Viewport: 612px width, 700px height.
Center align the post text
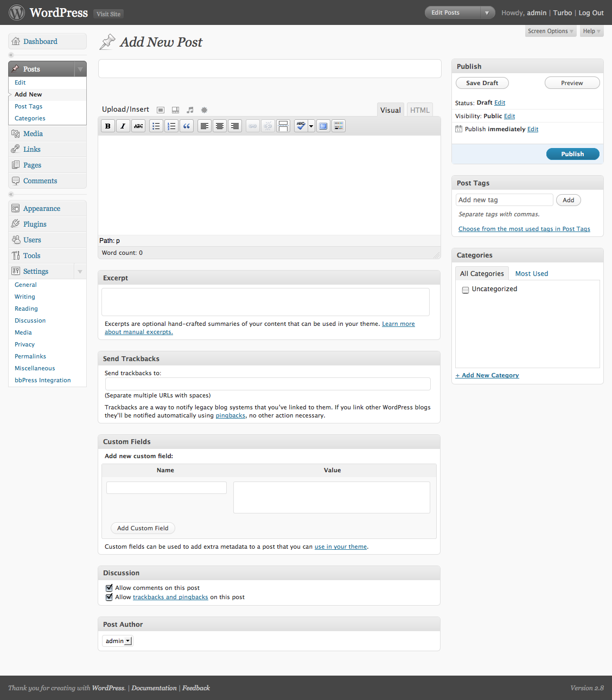tap(220, 126)
